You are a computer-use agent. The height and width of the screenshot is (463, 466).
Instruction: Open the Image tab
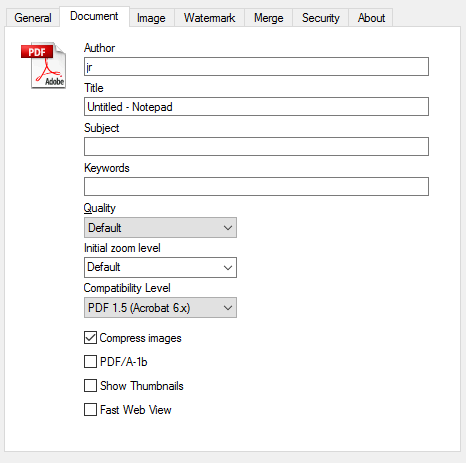coord(151,18)
